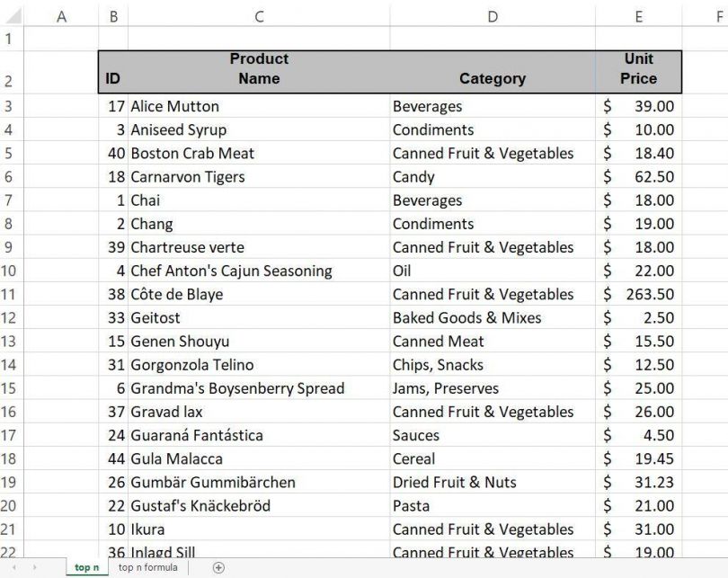This screenshot has height=578, width=728.
Task: Select the cell with 'Chef Anton's Cajun Seasoning'
Action: pos(259,271)
